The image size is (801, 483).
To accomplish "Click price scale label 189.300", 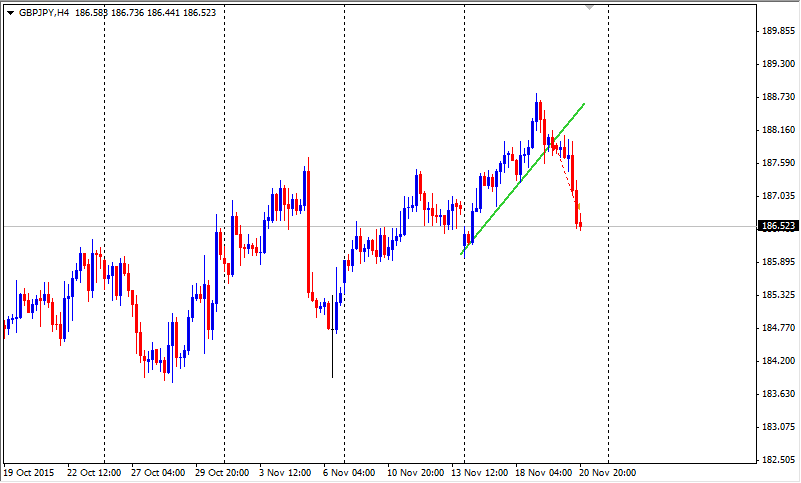I will pyautogui.click(x=779, y=64).
